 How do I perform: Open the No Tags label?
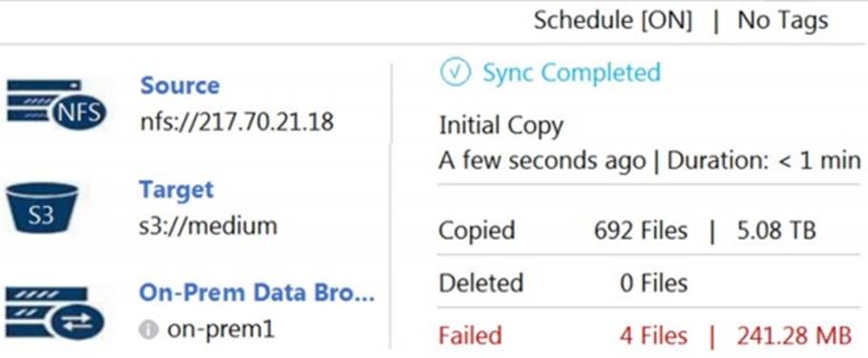(783, 21)
